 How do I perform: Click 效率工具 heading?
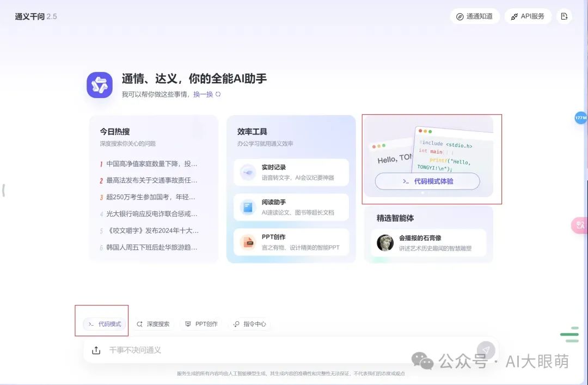pyautogui.click(x=252, y=131)
